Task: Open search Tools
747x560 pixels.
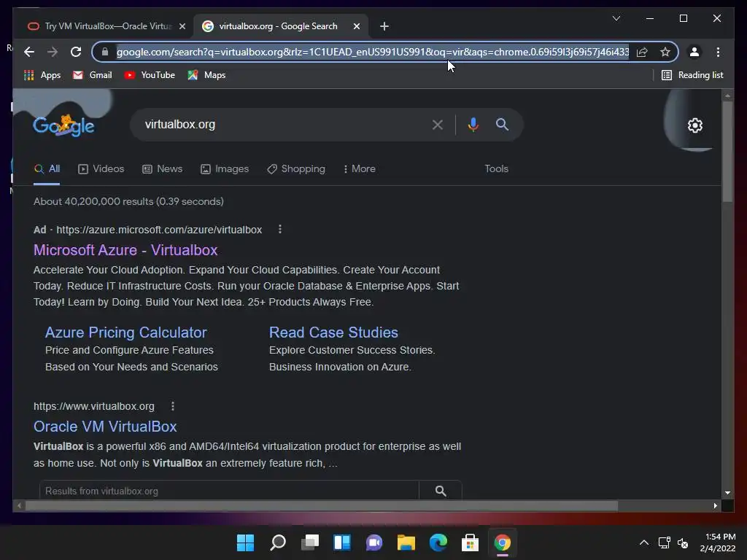Action: (496, 169)
